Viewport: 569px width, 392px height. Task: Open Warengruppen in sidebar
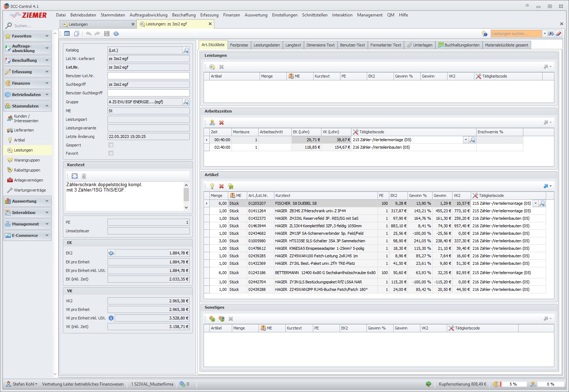point(28,160)
